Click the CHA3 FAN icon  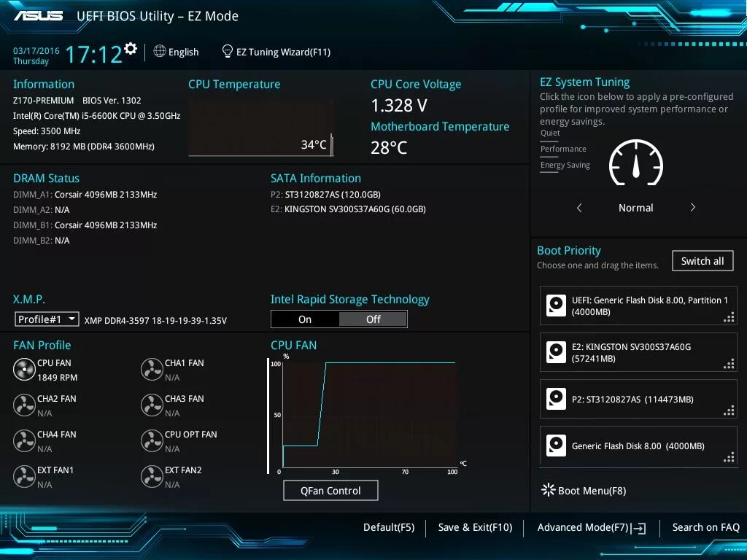coord(152,405)
